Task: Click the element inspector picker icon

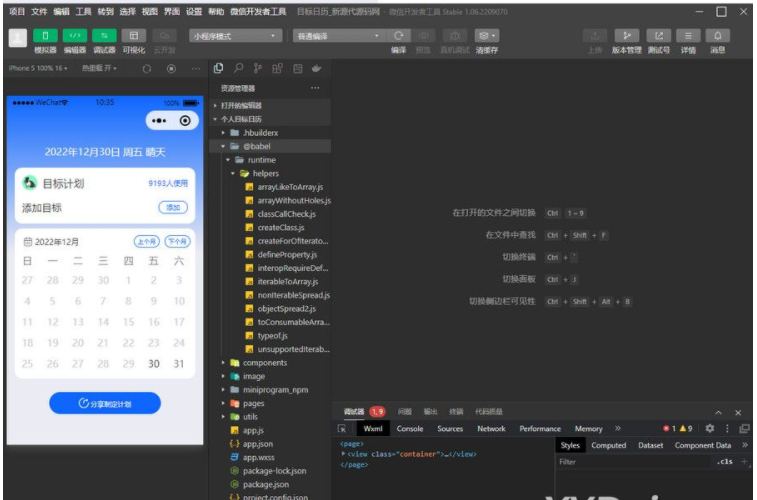Action: pyautogui.click(x=342, y=429)
